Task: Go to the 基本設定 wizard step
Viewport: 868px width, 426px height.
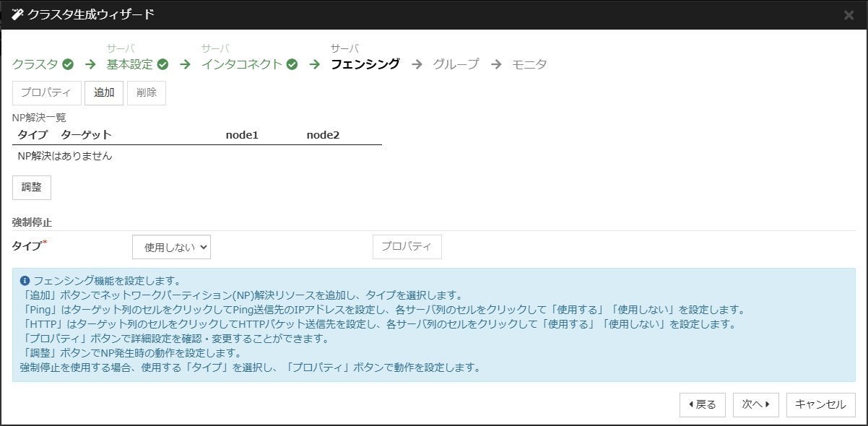Action: 130,64
